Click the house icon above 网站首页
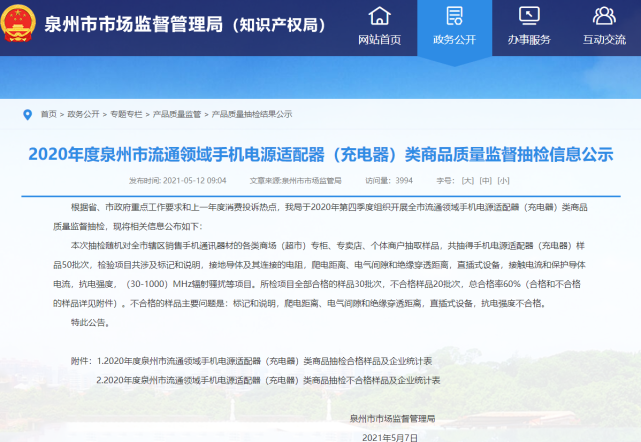The image size is (641, 442). 379,16
